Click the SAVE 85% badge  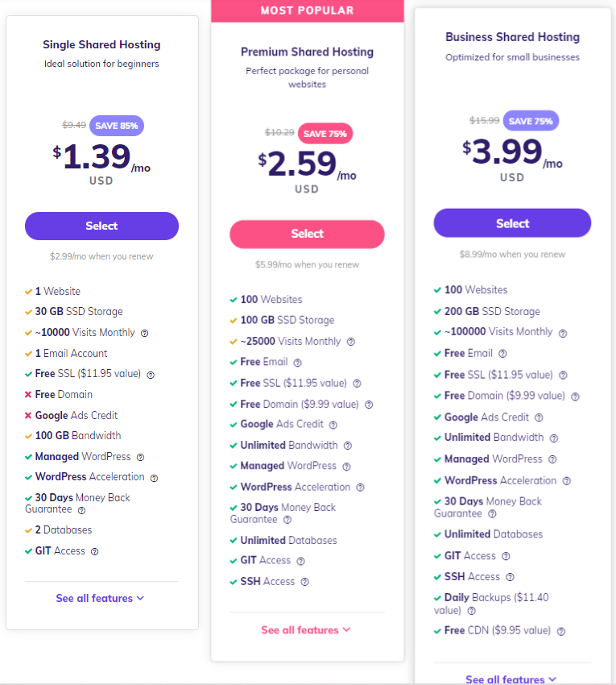117,126
